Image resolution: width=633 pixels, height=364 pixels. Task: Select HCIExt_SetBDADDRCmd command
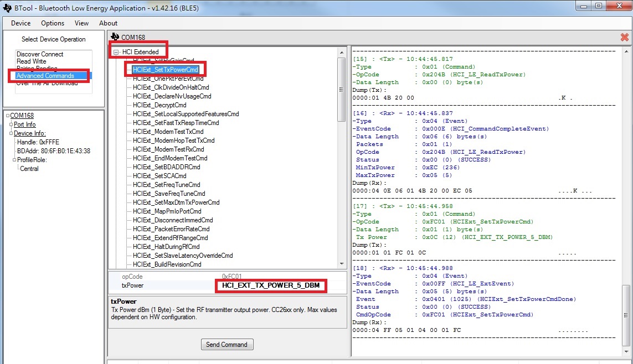[166, 167]
